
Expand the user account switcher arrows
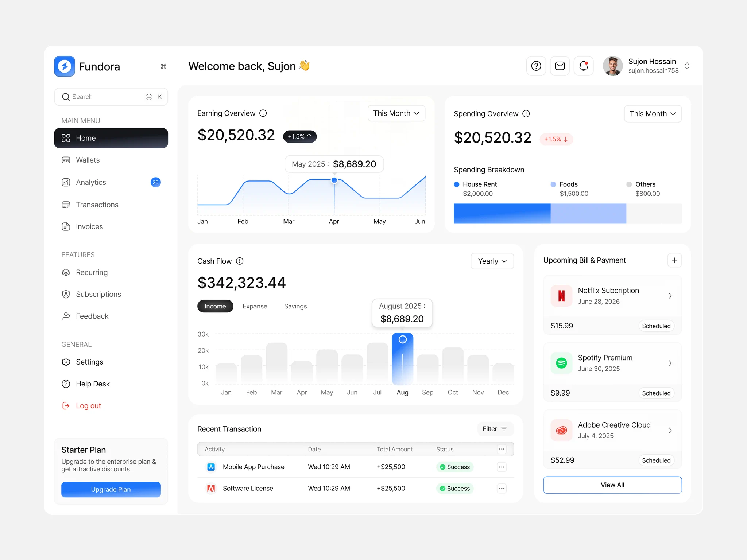pos(687,66)
